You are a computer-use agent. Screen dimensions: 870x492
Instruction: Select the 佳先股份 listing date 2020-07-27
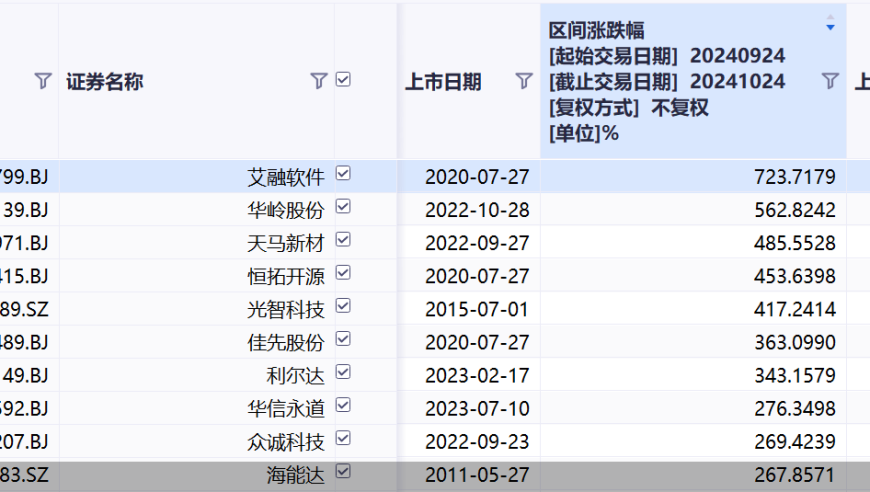[x=477, y=342]
